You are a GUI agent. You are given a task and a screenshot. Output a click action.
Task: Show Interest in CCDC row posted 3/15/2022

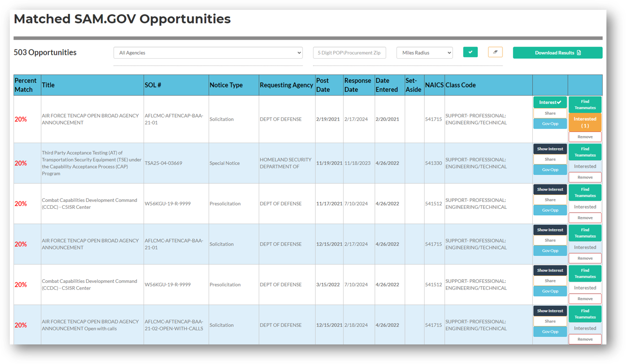coord(550,271)
